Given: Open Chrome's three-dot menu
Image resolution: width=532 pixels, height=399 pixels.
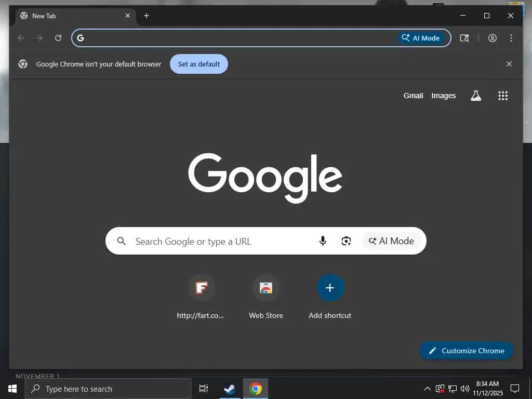Looking at the screenshot, I should (x=511, y=38).
